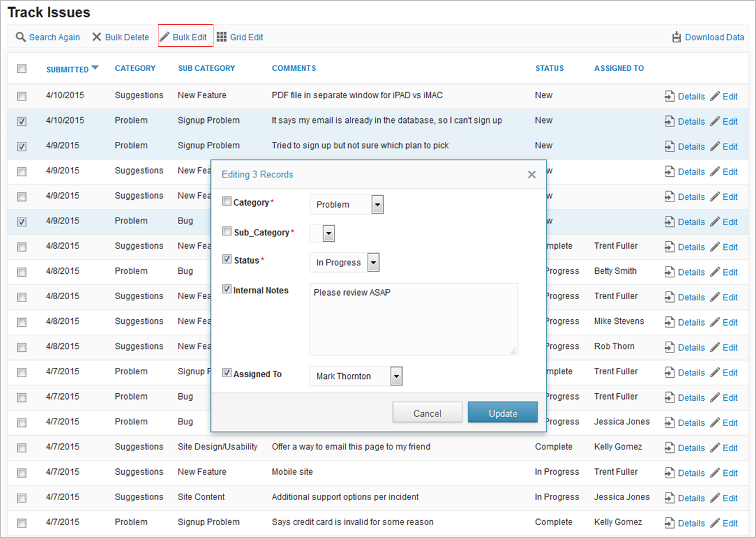Screen dimensions: 756x538
Task: Expand the Assigned To dropdown Mark Thornton
Action: click(x=396, y=376)
